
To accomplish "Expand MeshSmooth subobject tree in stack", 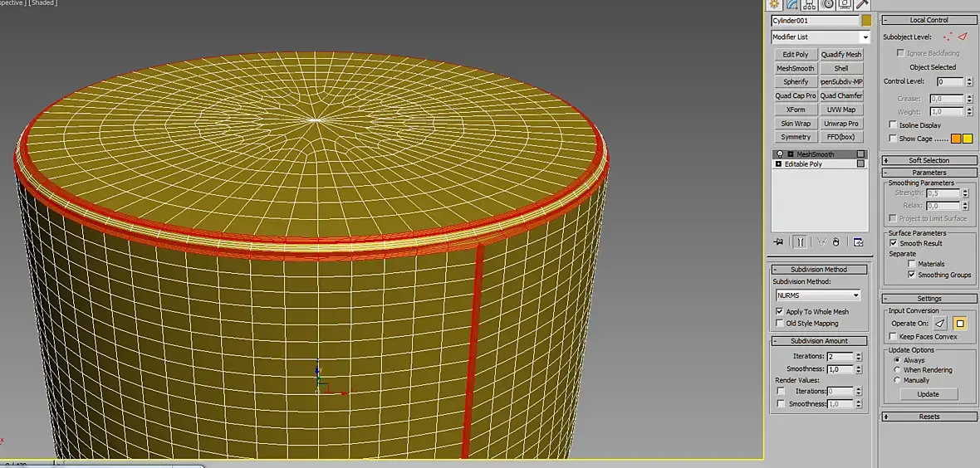I will click(790, 154).
